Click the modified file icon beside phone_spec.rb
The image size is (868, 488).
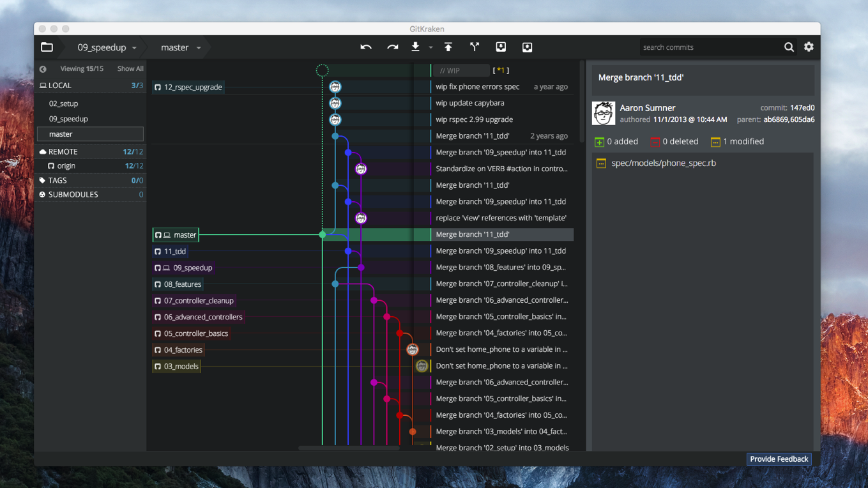tap(601, 164)
